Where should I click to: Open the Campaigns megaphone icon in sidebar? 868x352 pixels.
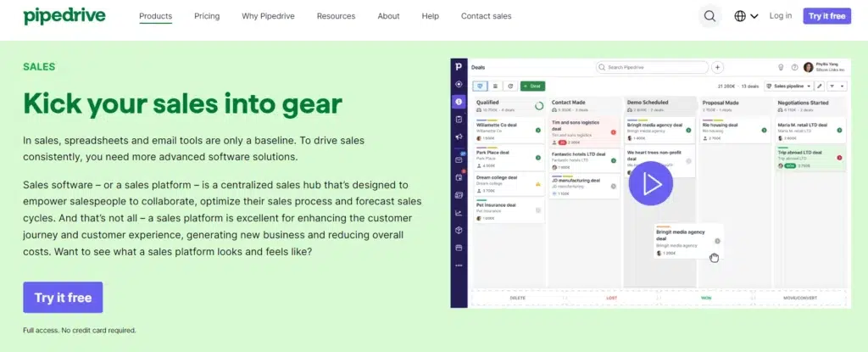[x=459, y=137]
